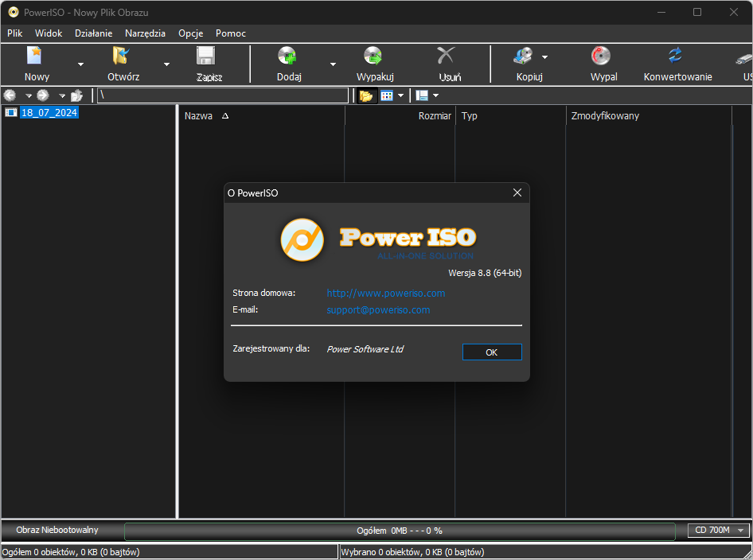Open the Nowy button dropdown arrow
Screen dimensions: 753x560
80,64
